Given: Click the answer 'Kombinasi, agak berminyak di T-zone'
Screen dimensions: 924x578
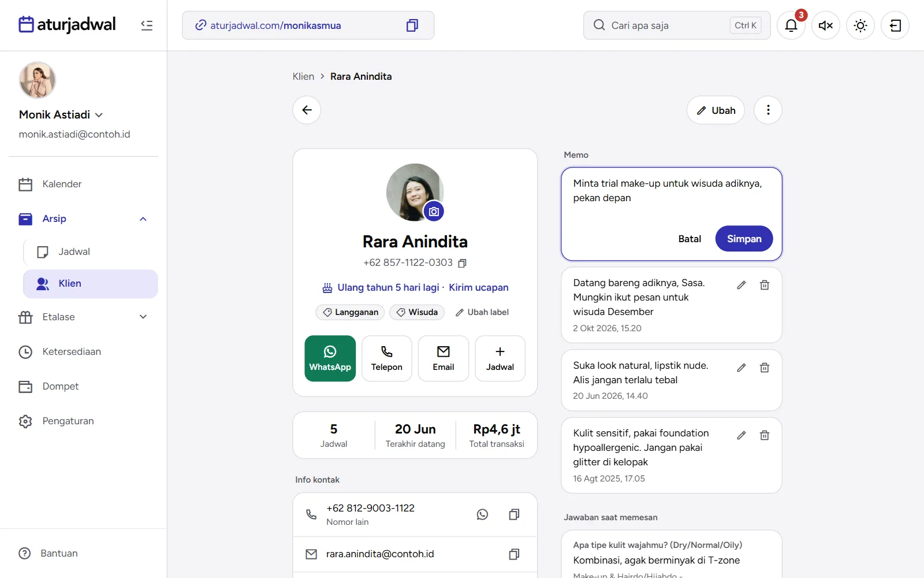Looking at the screenshot, I should 656,560.
